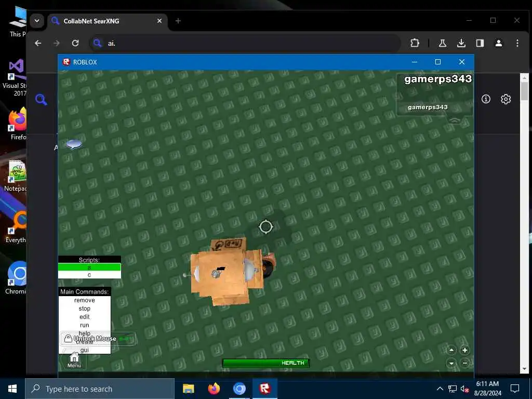The width and height of the screenshot is (532, 399).
Task: Open the SearXNG info icon
Action: (x=486, y=99)
